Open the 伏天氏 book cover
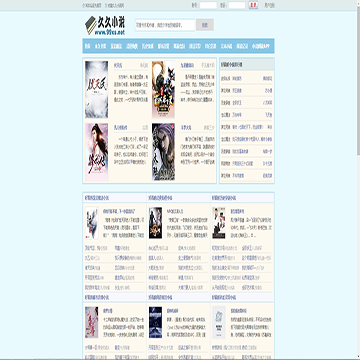Viewport: 360px width, 360px height. tap(96, 89)
